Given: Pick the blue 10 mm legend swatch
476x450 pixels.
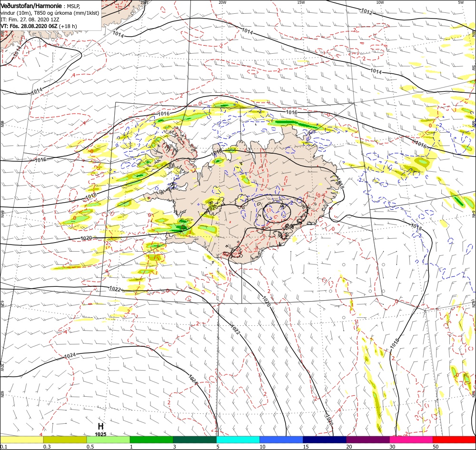Looking at the screenshot, I should (x=281, y=440).
